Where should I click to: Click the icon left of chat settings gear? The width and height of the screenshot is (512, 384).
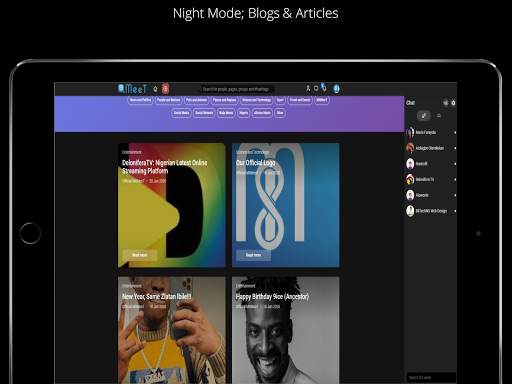[446, 103]
